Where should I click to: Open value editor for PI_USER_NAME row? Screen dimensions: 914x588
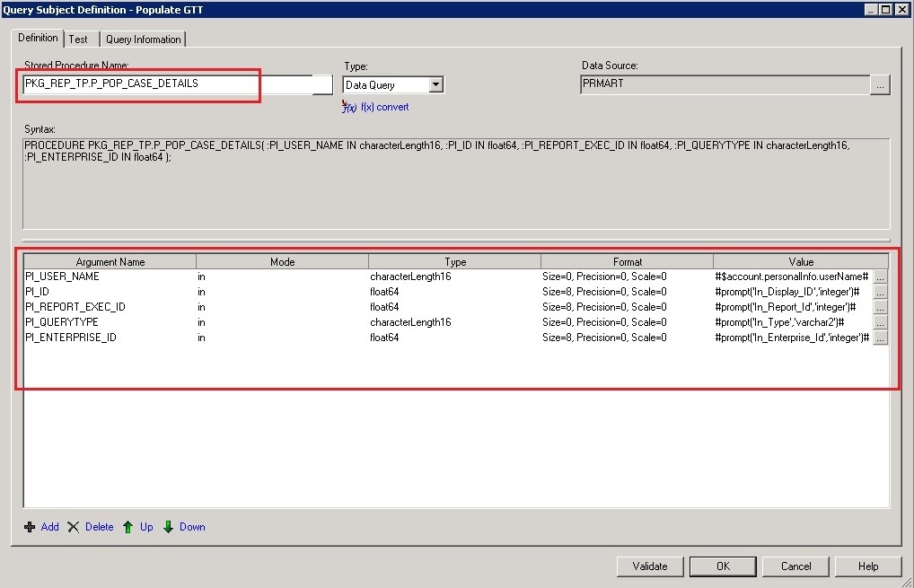click(x=880, y=276)
